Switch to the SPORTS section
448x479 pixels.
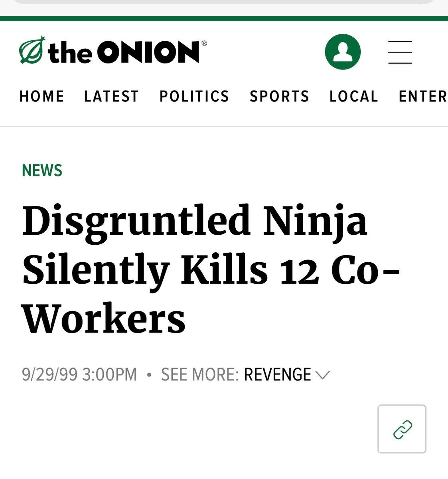(279, 97)
